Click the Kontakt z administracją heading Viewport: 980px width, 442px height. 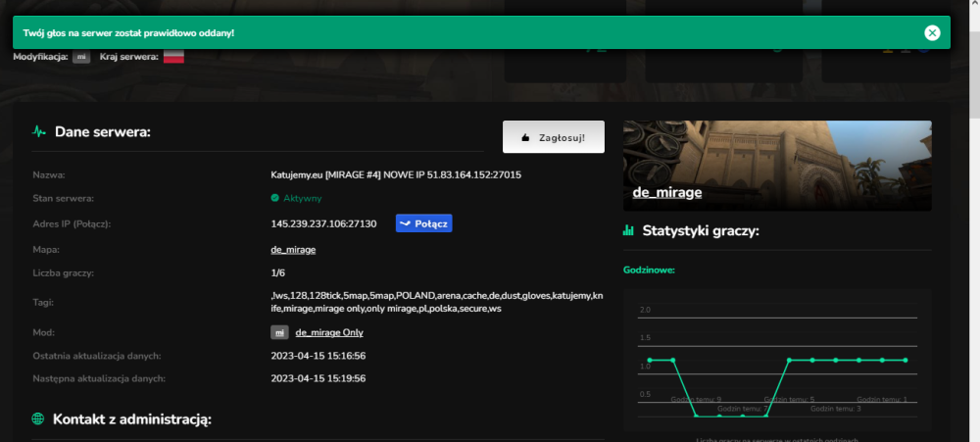click(132, 418)
